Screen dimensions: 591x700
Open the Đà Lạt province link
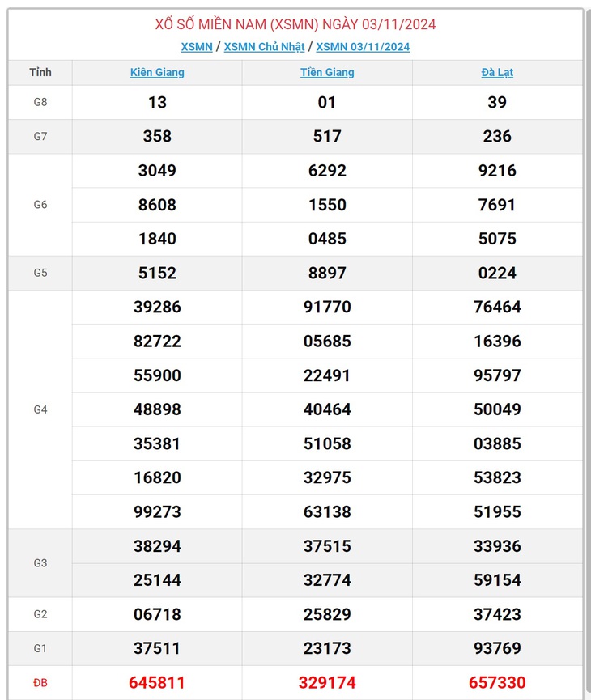[x=497, y=72]
